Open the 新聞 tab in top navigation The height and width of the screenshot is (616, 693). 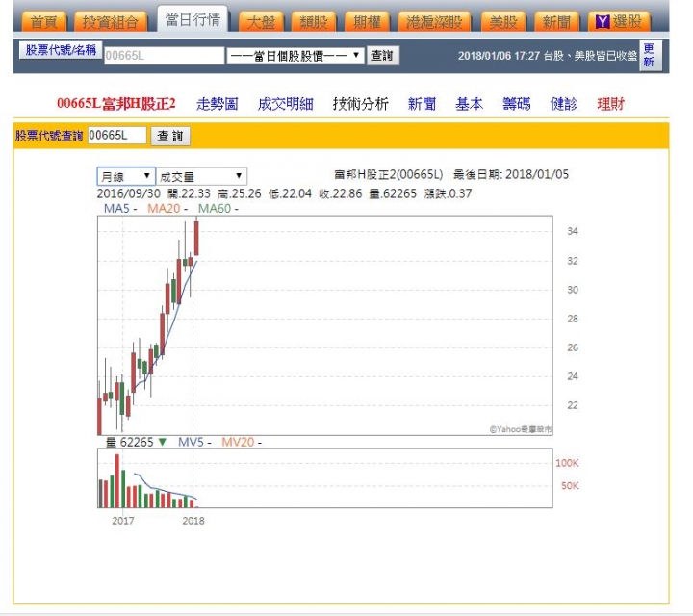click(556, 21)
